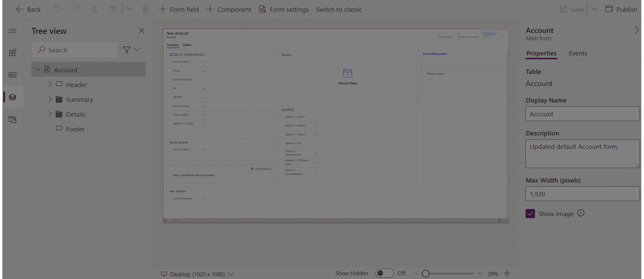This screenshot has height=279, width=644.
Task: Undo the last change
Action: pyautogui.click(x=58, y=9)
